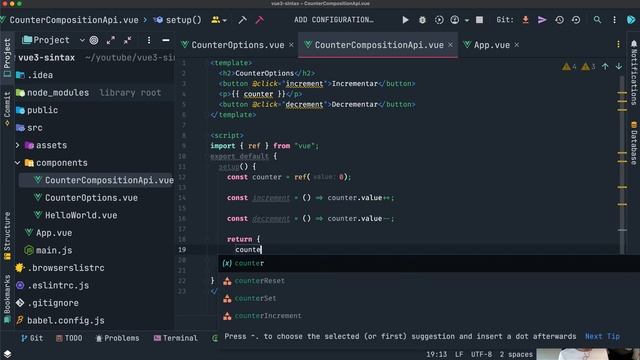Screen dimensions: 640x360
Task: Click cursor position 19:13 in status bar
Action: tap(436, 354)
